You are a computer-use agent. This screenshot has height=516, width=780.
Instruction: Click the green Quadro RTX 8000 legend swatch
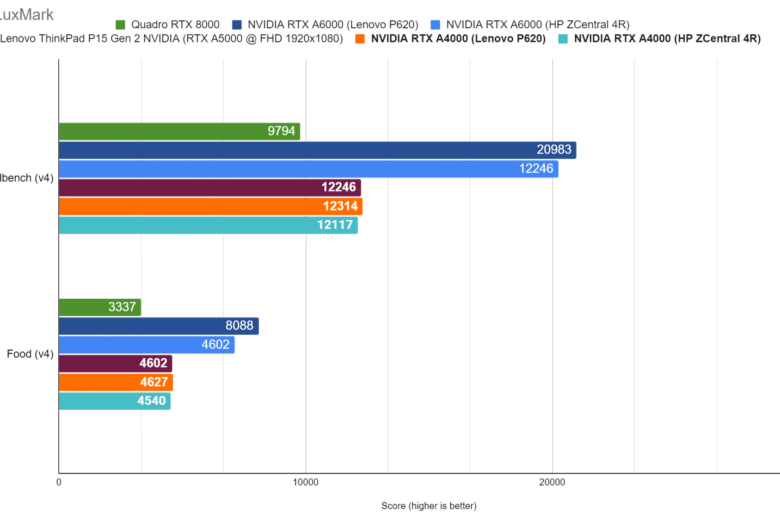pos(120,25)
